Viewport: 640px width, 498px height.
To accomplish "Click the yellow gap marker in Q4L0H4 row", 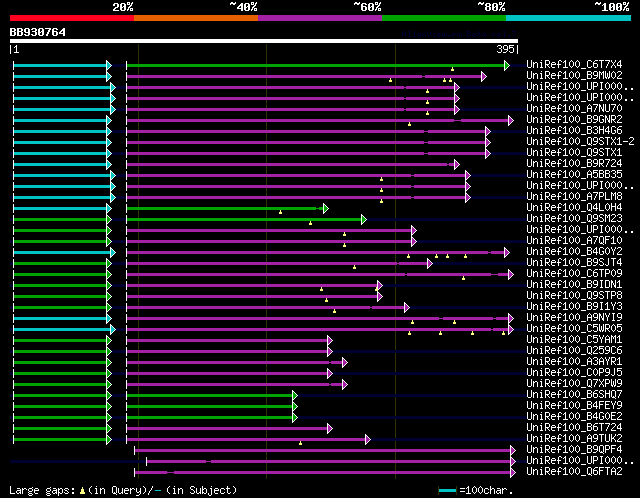I will click(280, 212).
